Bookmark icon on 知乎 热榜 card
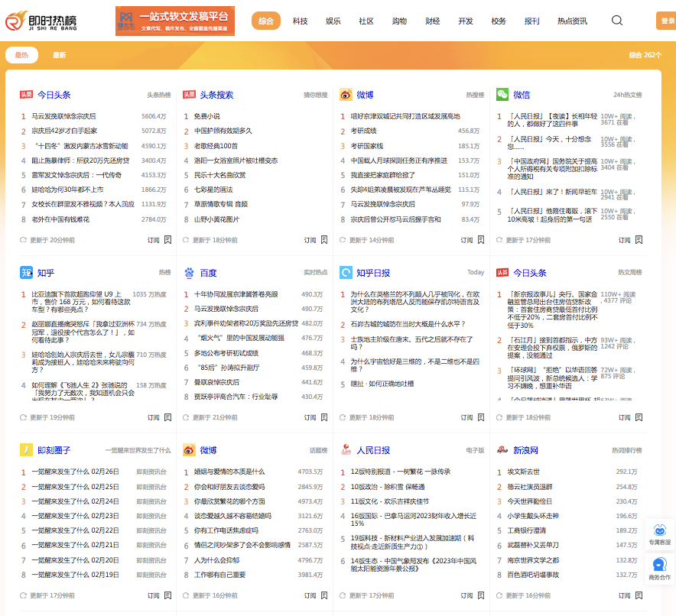676x616 pixels. tap(167, 417)
